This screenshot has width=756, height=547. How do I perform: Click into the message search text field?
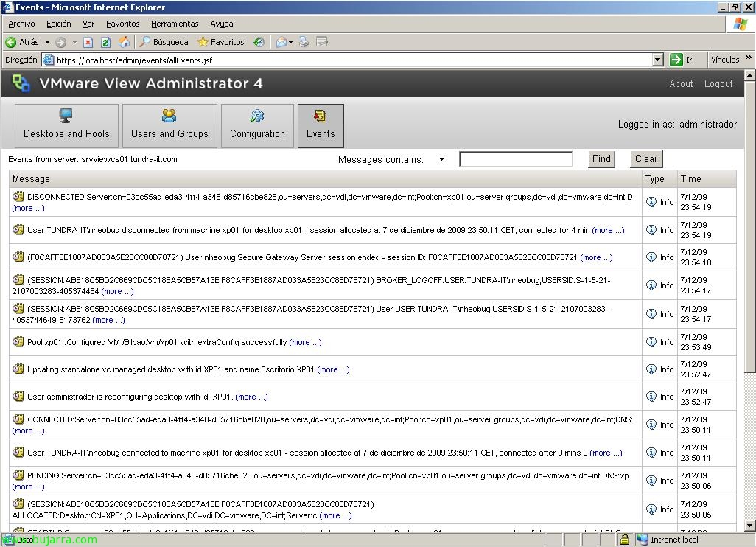(516, 159)
